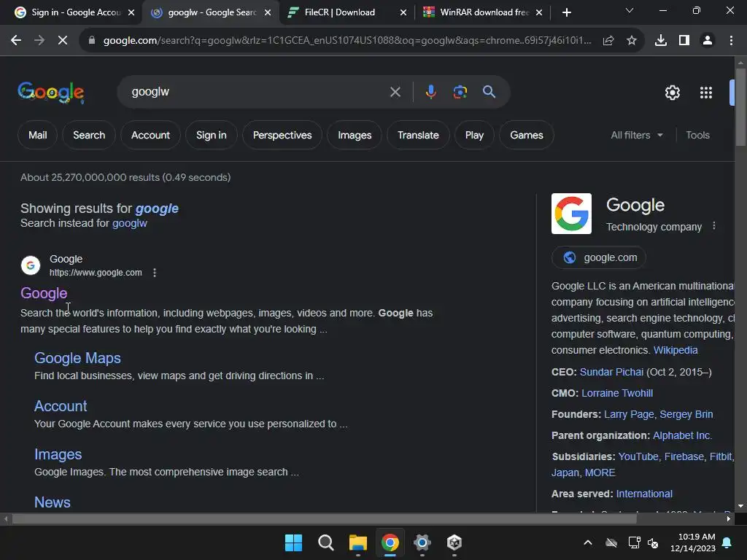Show hidden system tray icons

[588, 542]
